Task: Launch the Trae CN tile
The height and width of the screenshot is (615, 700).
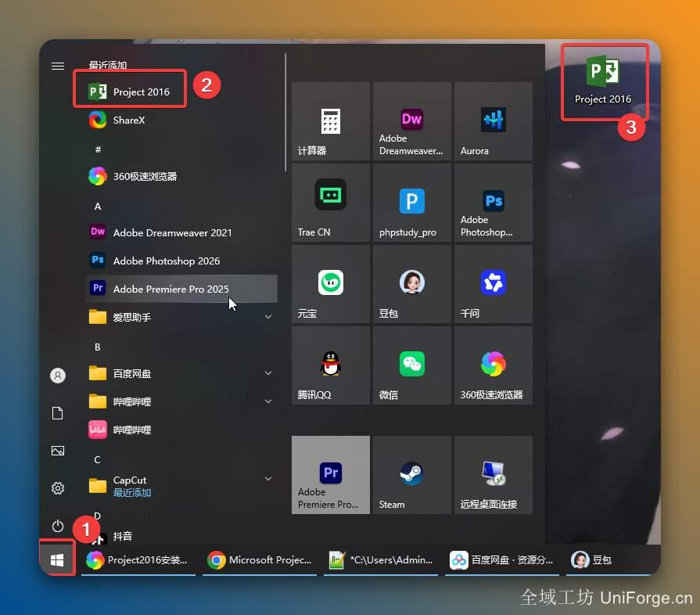Action: [x=330, y=203]
